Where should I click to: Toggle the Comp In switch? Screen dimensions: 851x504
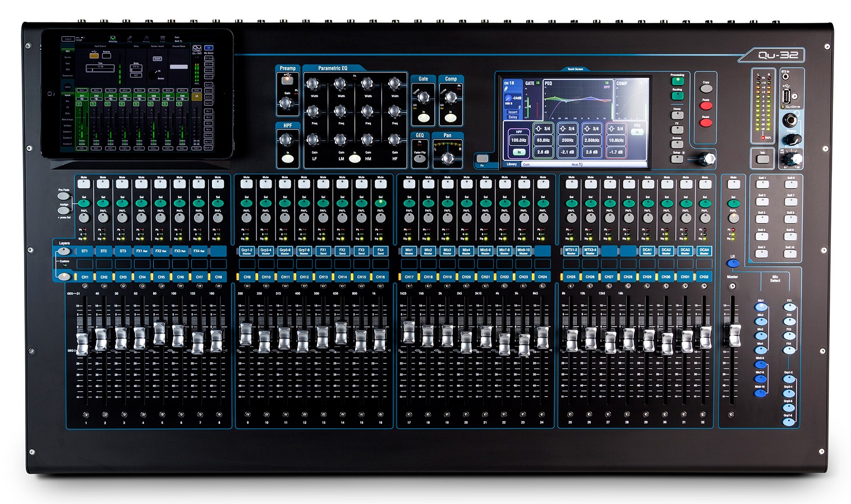click(450, 118)
